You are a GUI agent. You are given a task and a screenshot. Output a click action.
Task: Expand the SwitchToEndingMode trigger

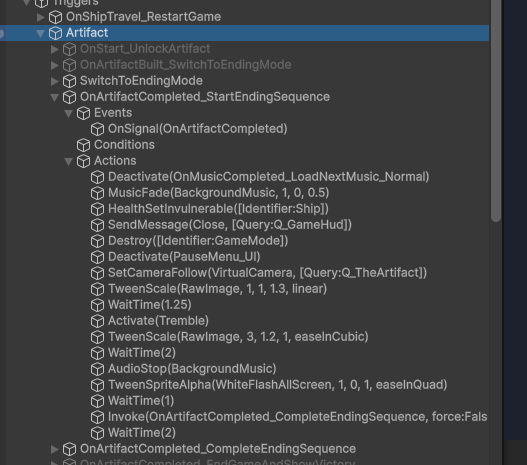pos(54,81)
